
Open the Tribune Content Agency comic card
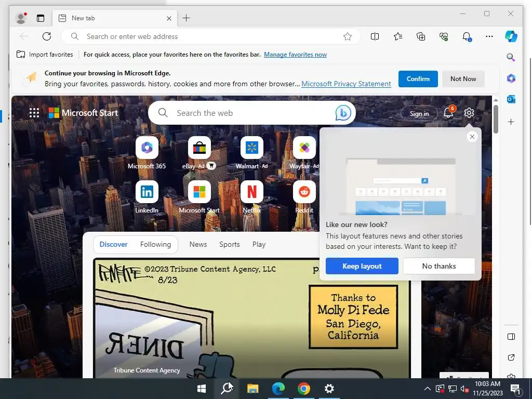tap(252, 318)
